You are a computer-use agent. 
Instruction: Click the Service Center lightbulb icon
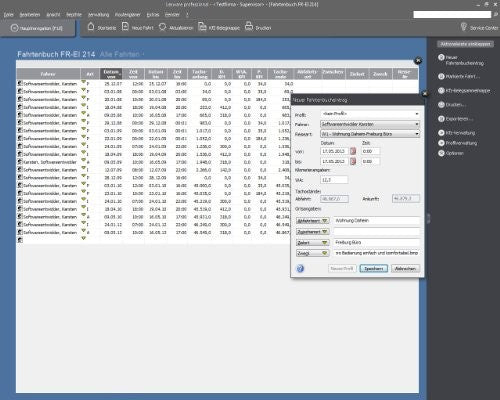coord(464,27)
